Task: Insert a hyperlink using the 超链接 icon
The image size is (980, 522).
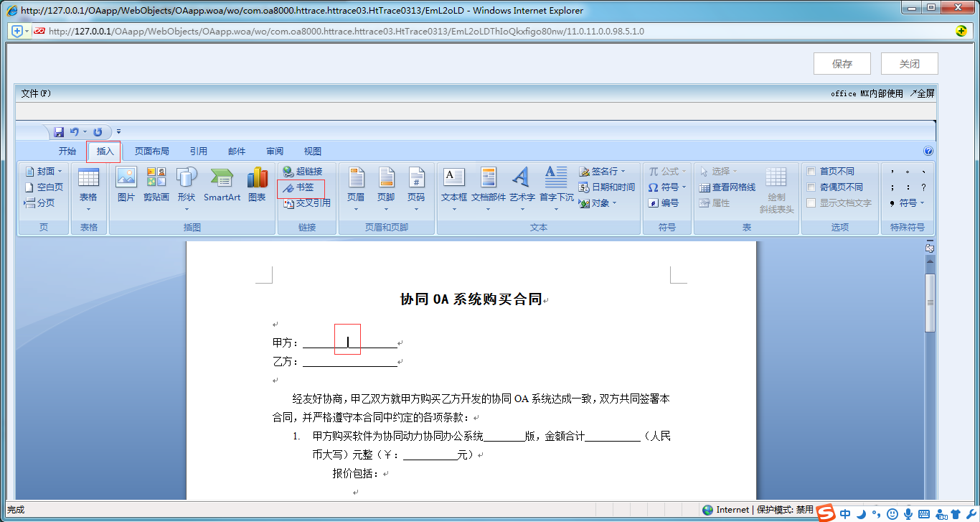Action: [302, 171]
